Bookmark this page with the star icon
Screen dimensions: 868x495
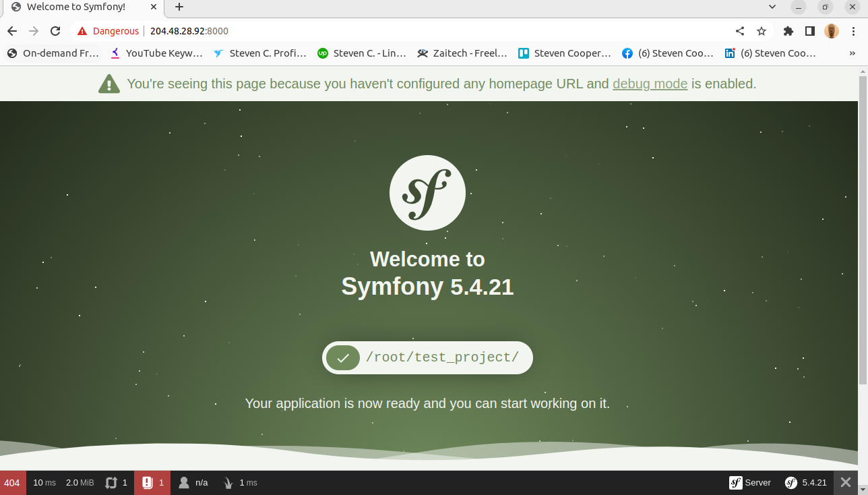762,31
